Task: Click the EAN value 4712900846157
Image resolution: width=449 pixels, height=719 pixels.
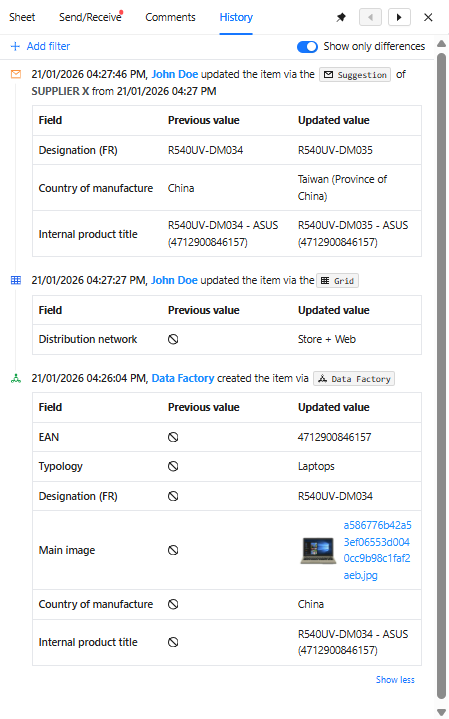Action: pos(334,437)
